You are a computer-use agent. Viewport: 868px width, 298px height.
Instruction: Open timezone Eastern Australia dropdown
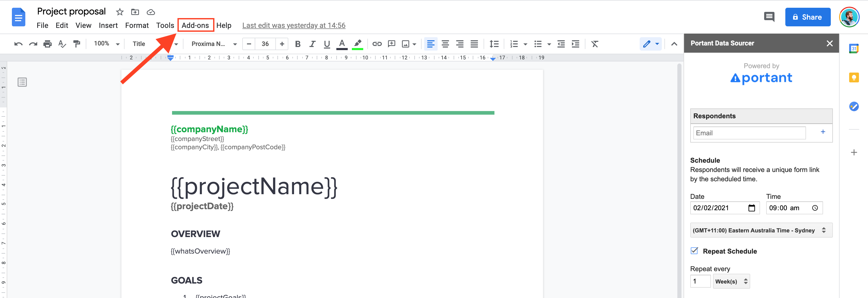point(761,230)
